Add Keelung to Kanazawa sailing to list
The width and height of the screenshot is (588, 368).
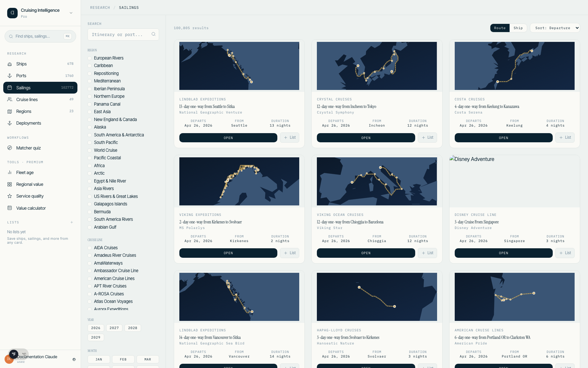[x=565, y=138]
